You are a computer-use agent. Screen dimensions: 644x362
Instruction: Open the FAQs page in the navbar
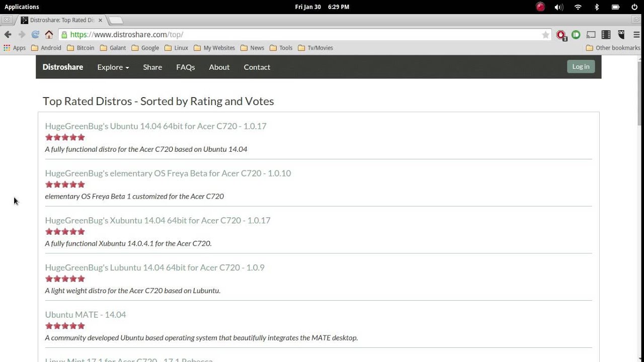(x=186, y=67)
